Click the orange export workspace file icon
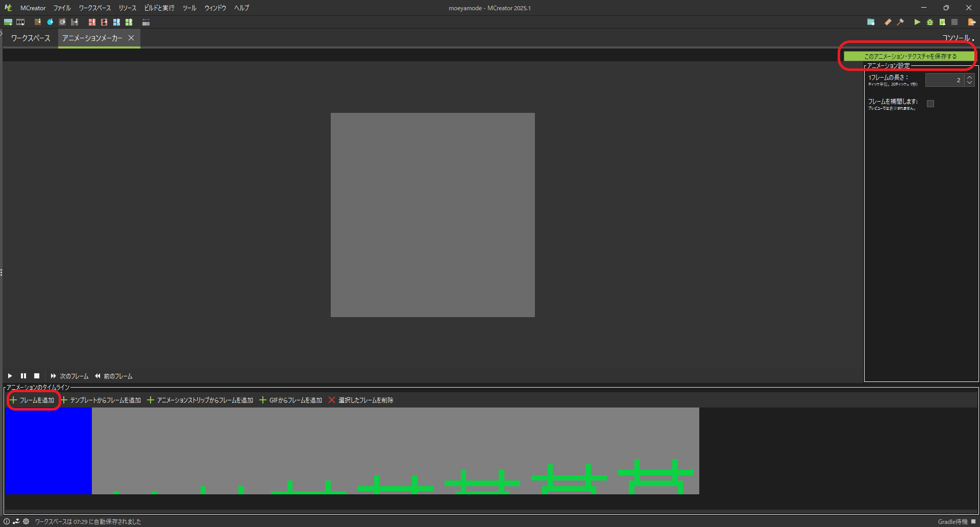This screenshot has height=527, width=980. point(971,22)
